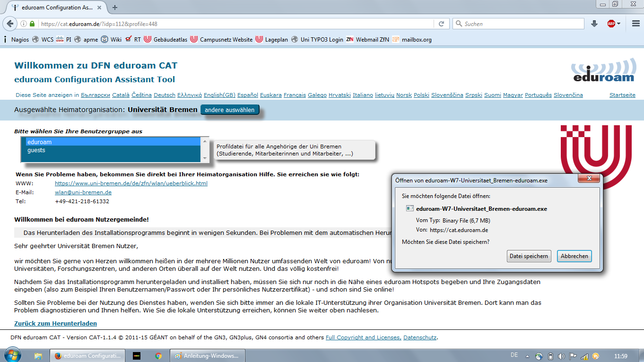Screen dimensions: 644x362
Task: Click the andere auswählen button
Action: pos(229,110)
